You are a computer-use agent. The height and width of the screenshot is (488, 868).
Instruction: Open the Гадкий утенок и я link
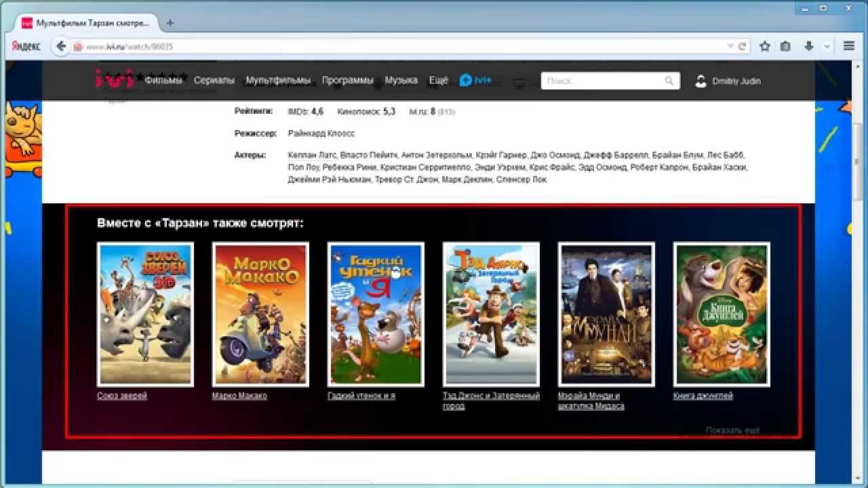point(361,396)
